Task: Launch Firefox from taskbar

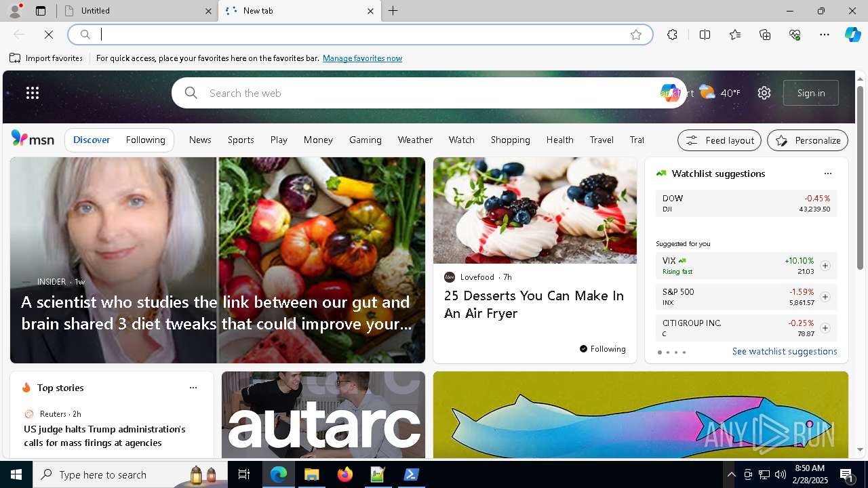Action: point(345,474)
